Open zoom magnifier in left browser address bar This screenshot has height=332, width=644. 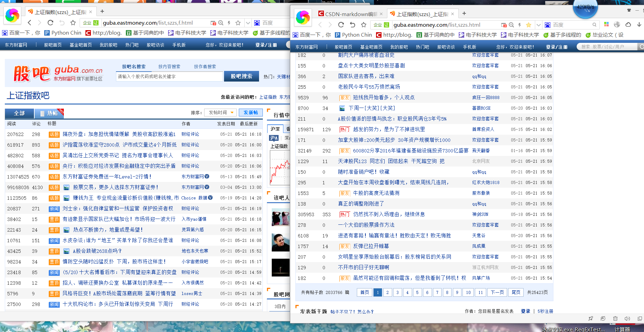[x=221, y=23]
